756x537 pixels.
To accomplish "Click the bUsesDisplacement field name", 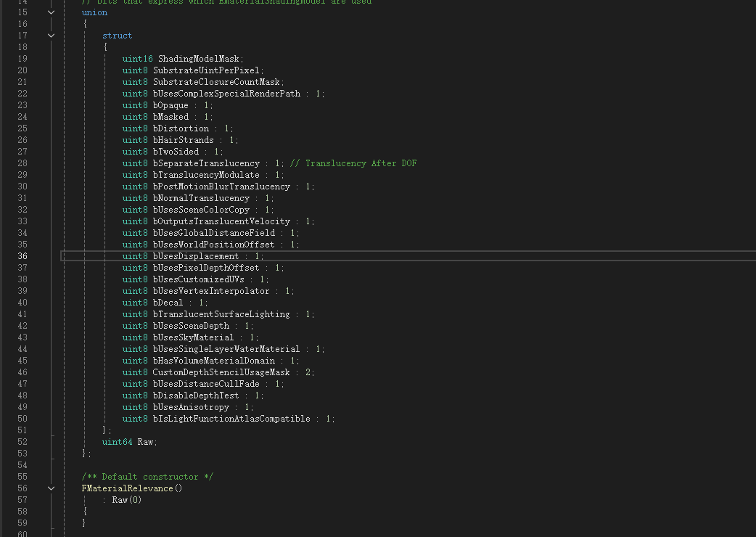I will (x=195, y=256).
